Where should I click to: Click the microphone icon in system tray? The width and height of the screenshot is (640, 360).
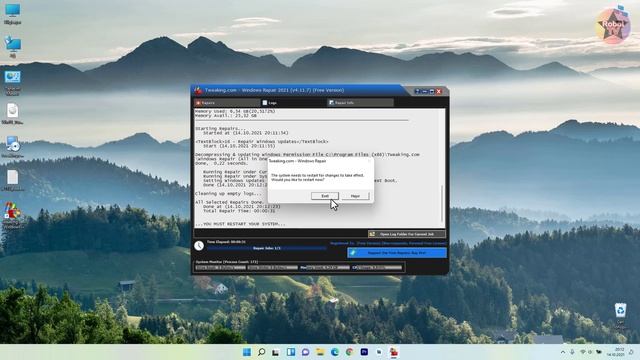pyautogui.click(x=572, y=352)
